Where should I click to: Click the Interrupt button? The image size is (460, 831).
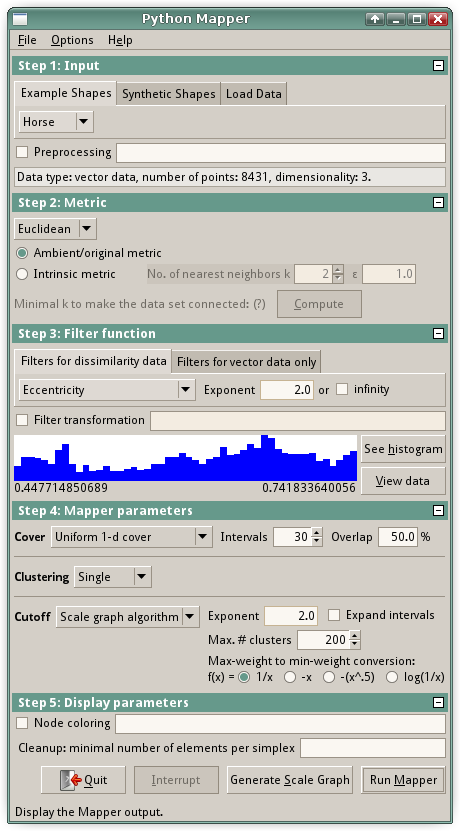click(x=176, y=780)
